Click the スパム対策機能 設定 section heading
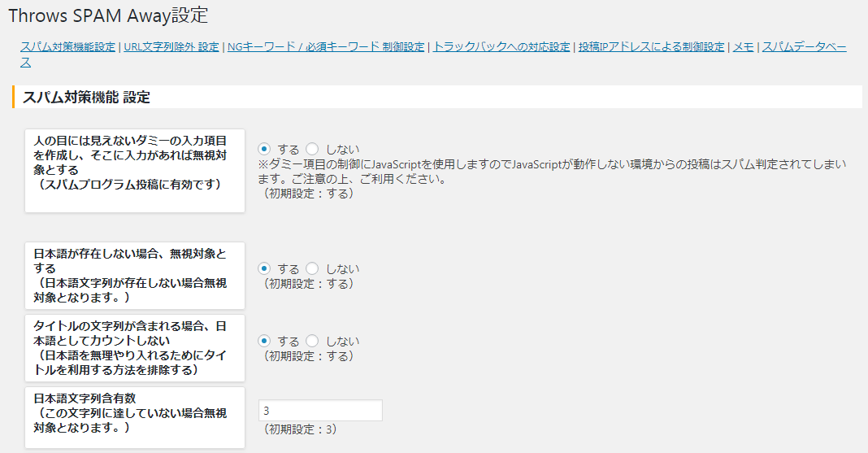 pyautogui.click(x=86, y=98)
